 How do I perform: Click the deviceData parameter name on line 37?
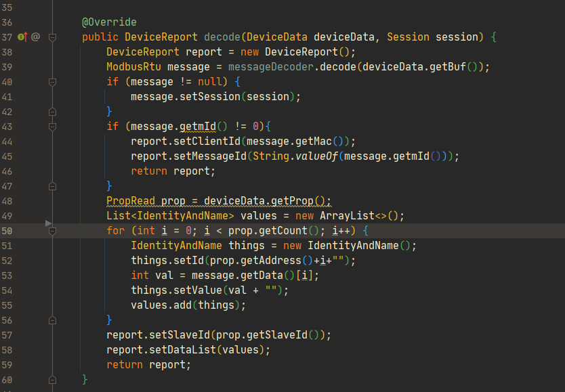click(344, 37)
